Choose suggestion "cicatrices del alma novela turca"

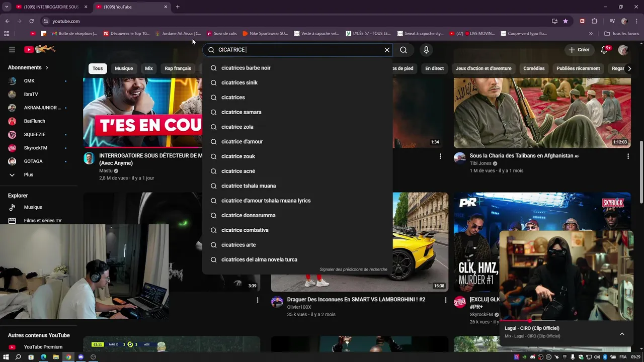[297, 259]
